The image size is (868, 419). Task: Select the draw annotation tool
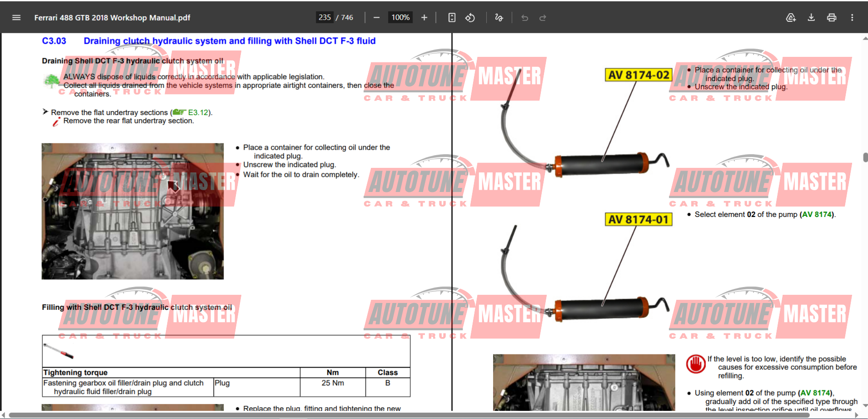click(x=499, y=18)
